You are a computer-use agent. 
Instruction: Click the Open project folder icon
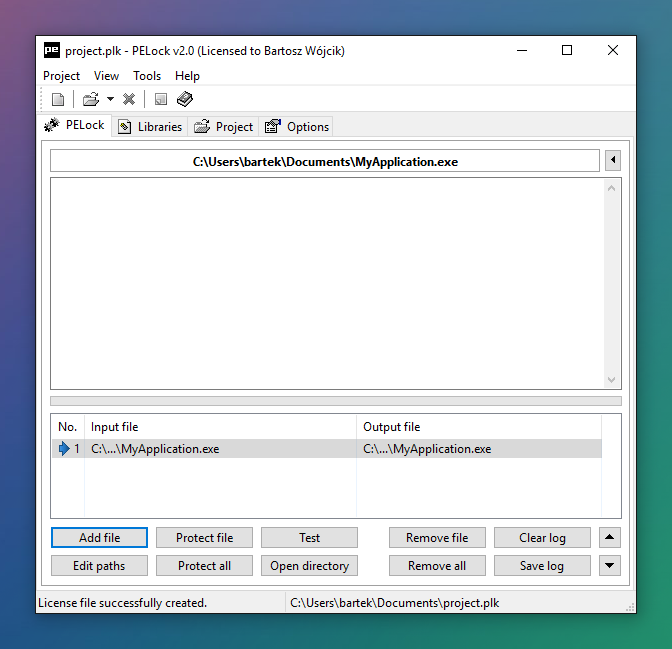(x=91, y=99)
